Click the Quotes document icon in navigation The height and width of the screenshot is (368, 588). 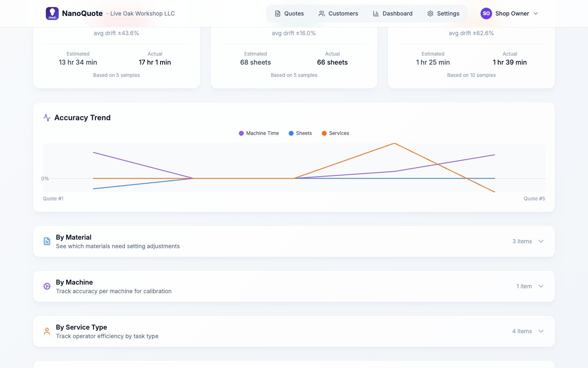[278, 13]
